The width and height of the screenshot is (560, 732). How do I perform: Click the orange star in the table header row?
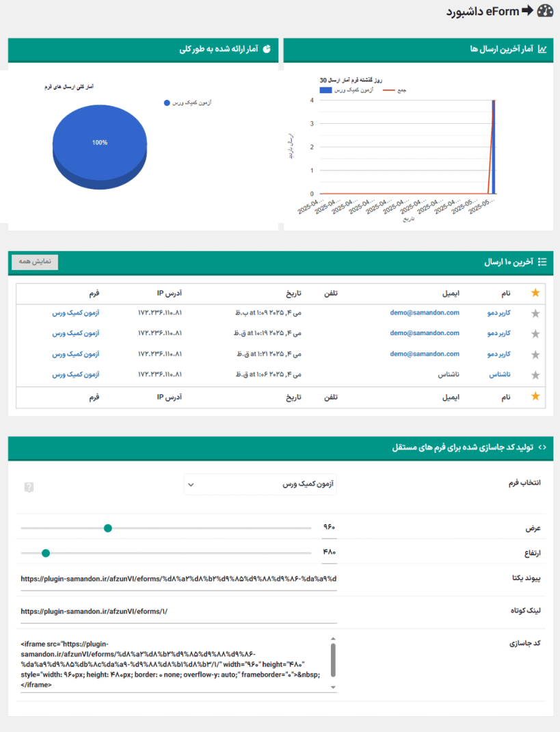point(535,293)
